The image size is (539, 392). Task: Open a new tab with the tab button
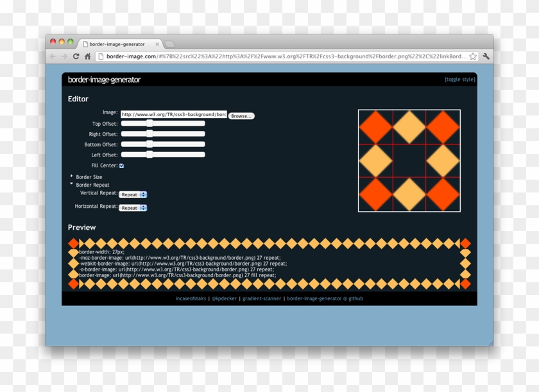point(170,44)
